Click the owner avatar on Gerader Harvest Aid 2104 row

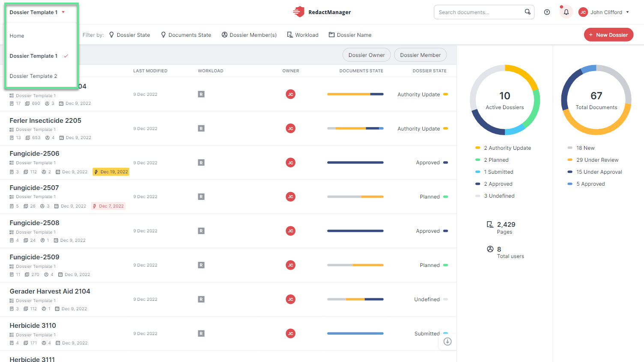[x=291, y=300]
